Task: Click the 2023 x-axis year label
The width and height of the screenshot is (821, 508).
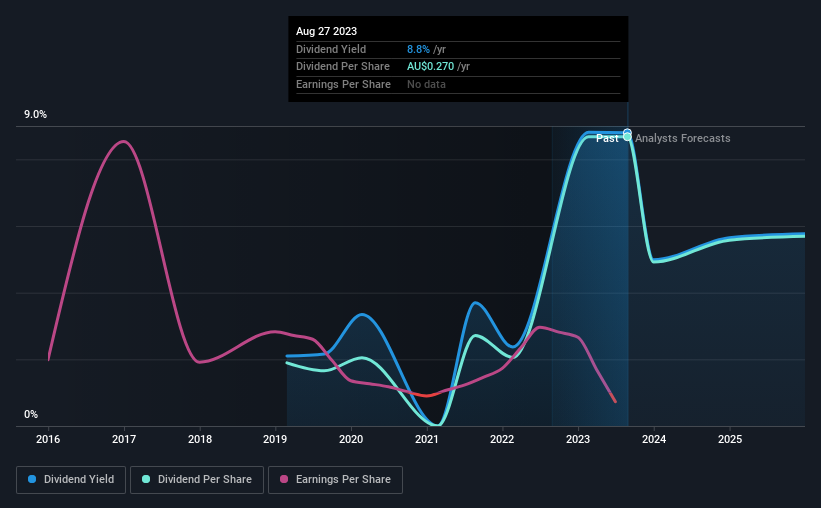Action: (578, 439)
